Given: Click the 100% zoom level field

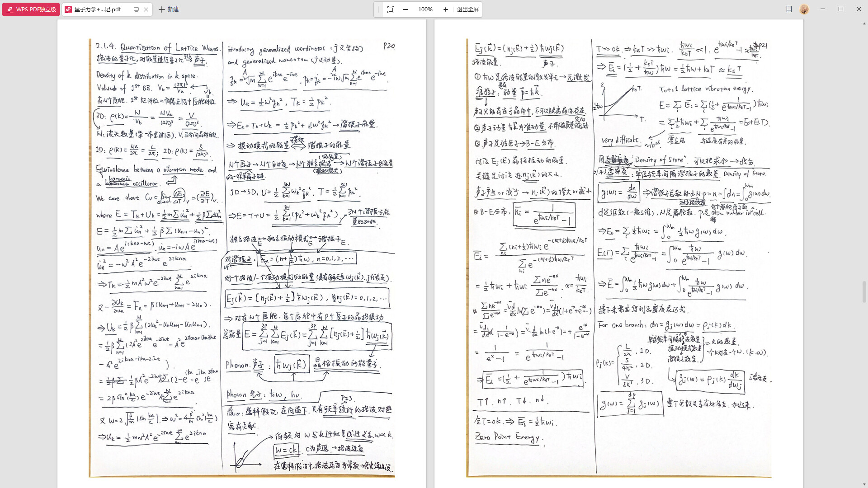Looking at the screenshot, I should (x=425, y=9).
